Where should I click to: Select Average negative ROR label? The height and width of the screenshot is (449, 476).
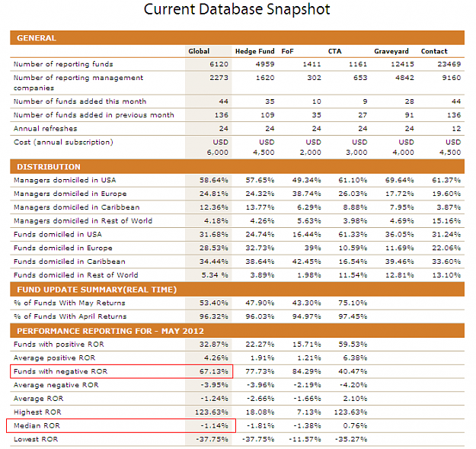56,385
